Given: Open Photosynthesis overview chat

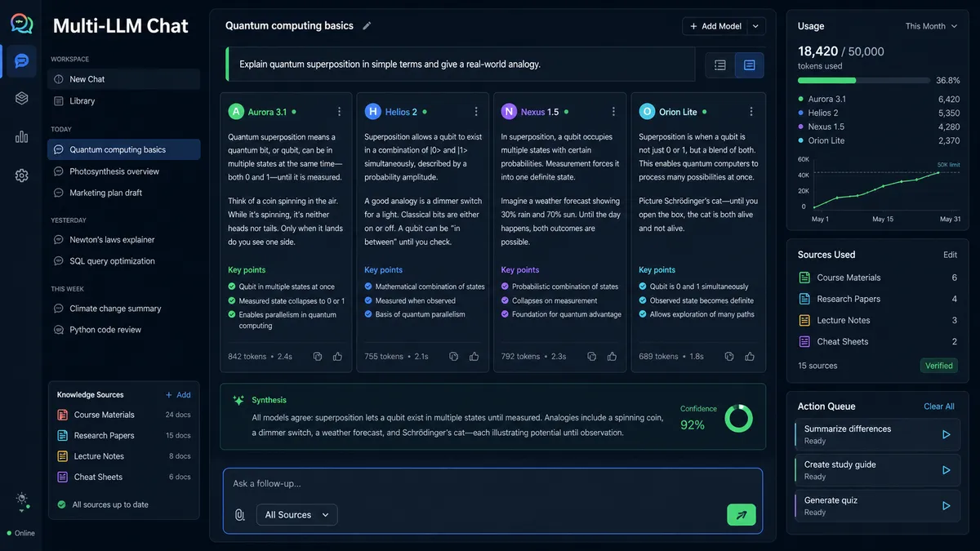Looking at the screenshot, I should [x=123, y=171].
